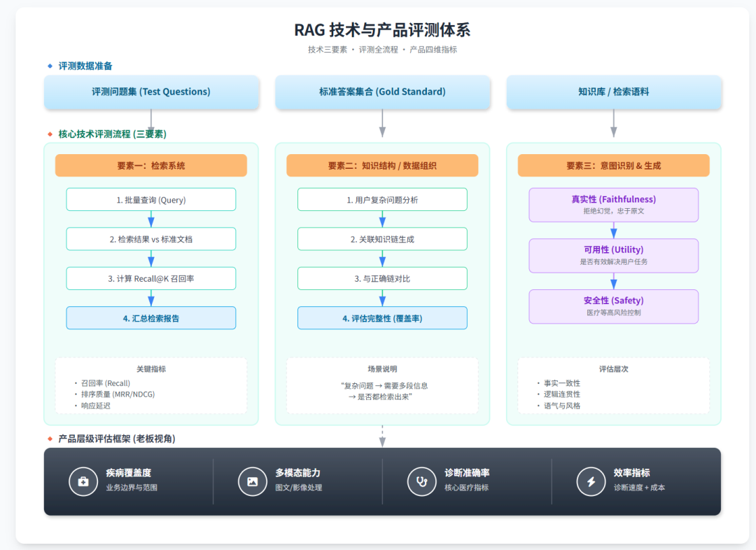The image size is (756, 550).
Task: Click the gray arrow below 知识库 / 检索语料
Action: click(x=614, y=126)
